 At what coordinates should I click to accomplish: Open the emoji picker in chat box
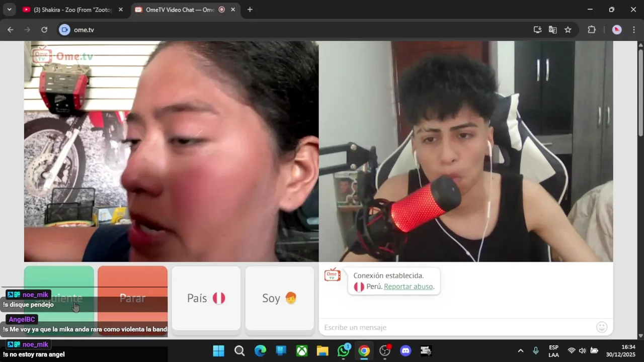602,327
